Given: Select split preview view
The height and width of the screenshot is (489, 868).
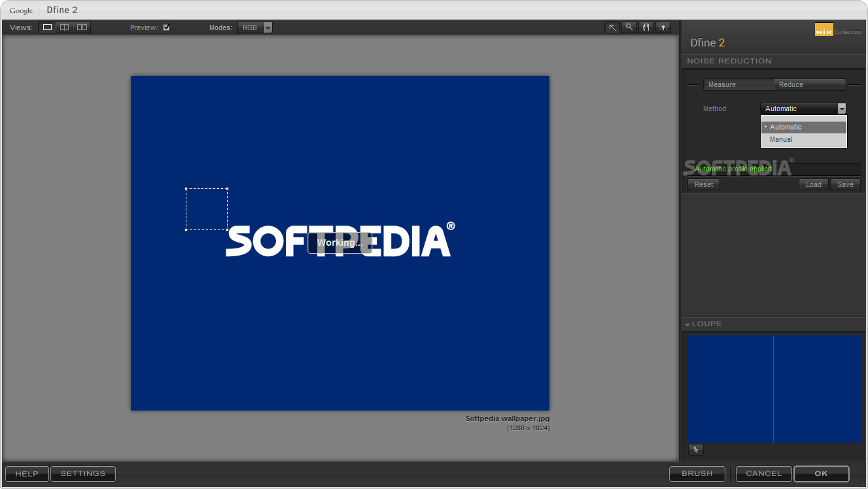Looking at the screenshot, I should (x=64, y=27).
